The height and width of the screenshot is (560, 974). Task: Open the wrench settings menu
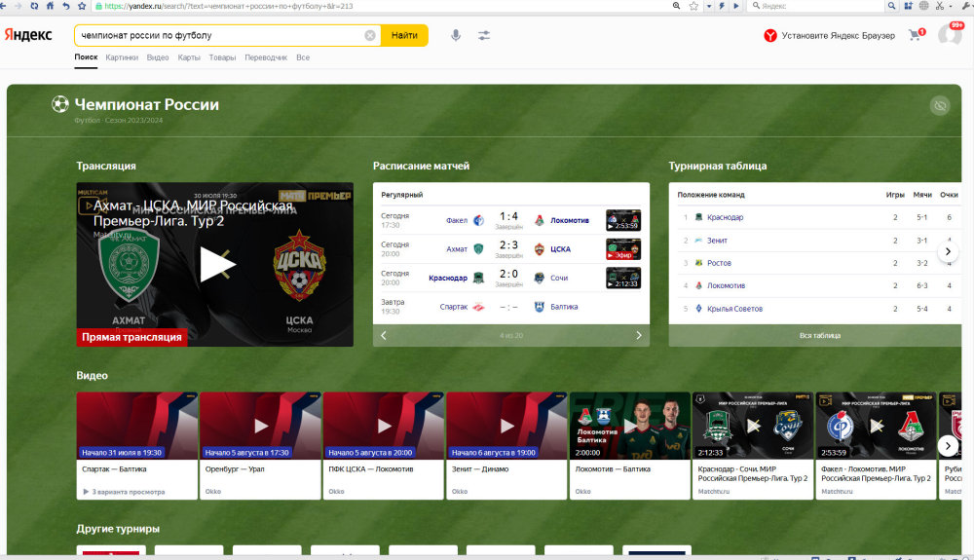click(967, 6)
